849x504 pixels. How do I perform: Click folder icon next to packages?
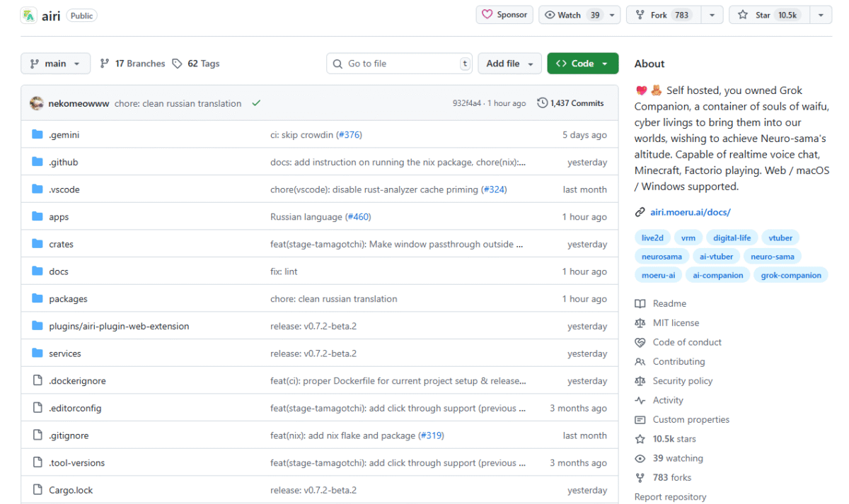pyautogui.click(x=37, y=298)
